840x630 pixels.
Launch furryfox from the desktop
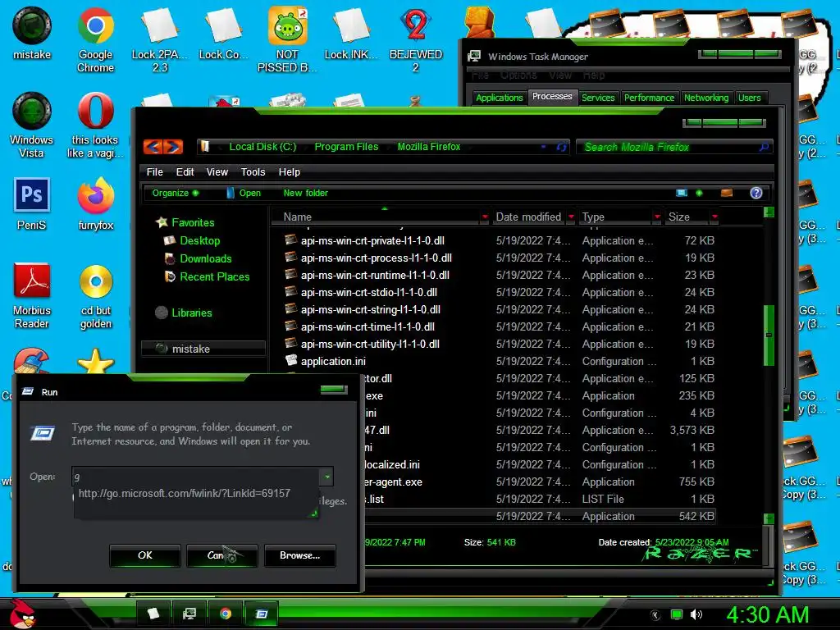point(95,204)
